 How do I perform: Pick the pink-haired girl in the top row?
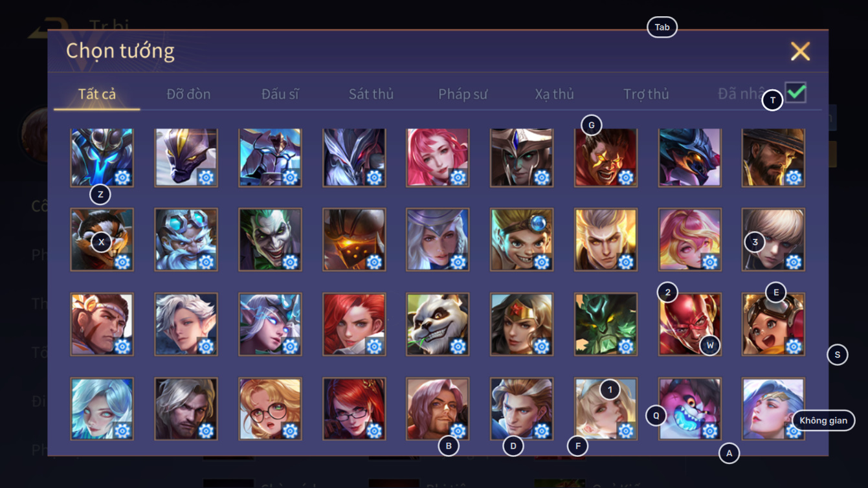438,157
